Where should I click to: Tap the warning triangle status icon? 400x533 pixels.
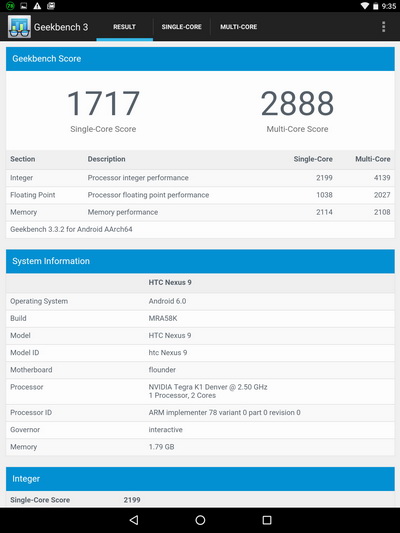(37, 6)
